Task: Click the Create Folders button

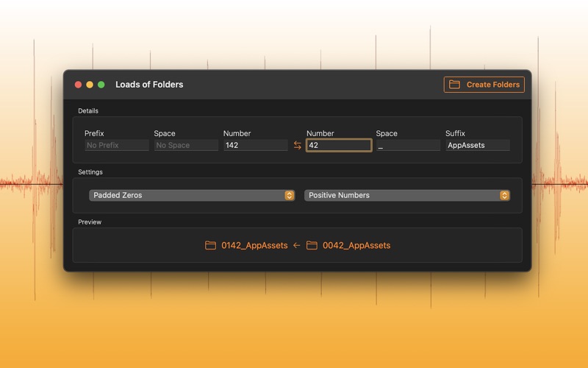Action: 484,85
